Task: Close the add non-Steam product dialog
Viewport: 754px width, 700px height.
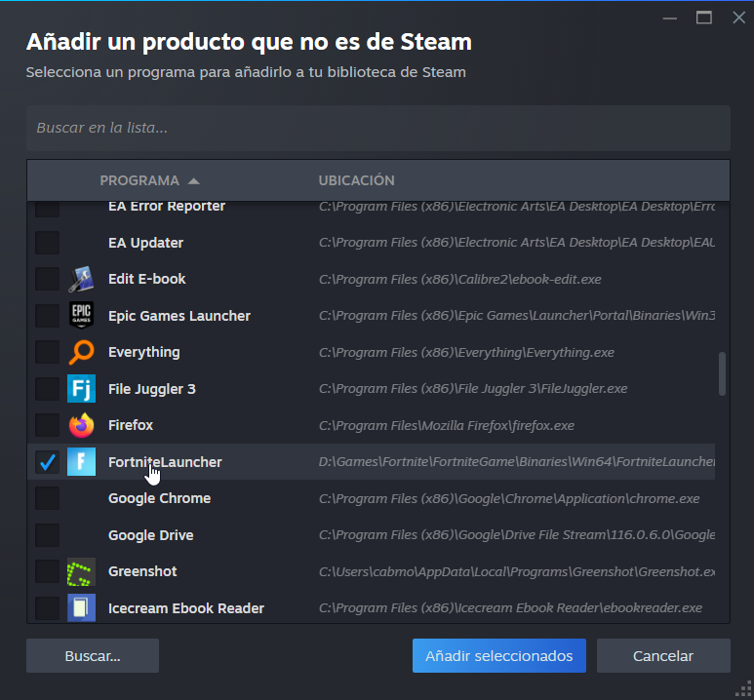Action: (x=738, y=18)
